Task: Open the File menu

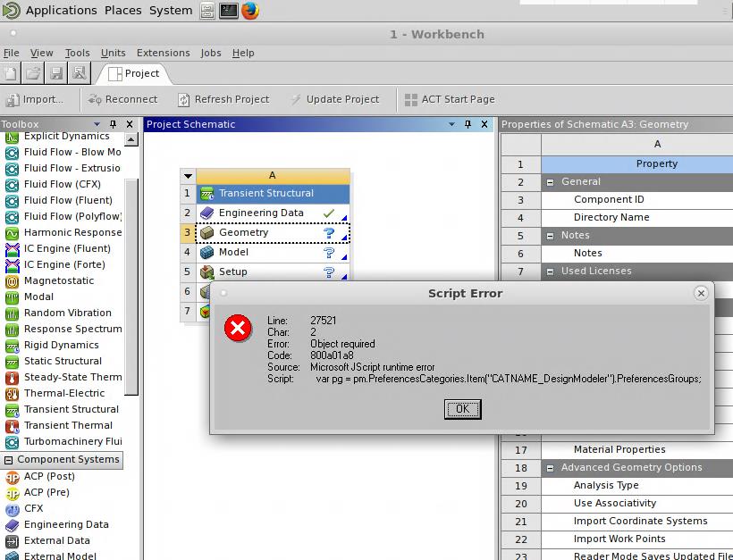Action: click(12, 53)
